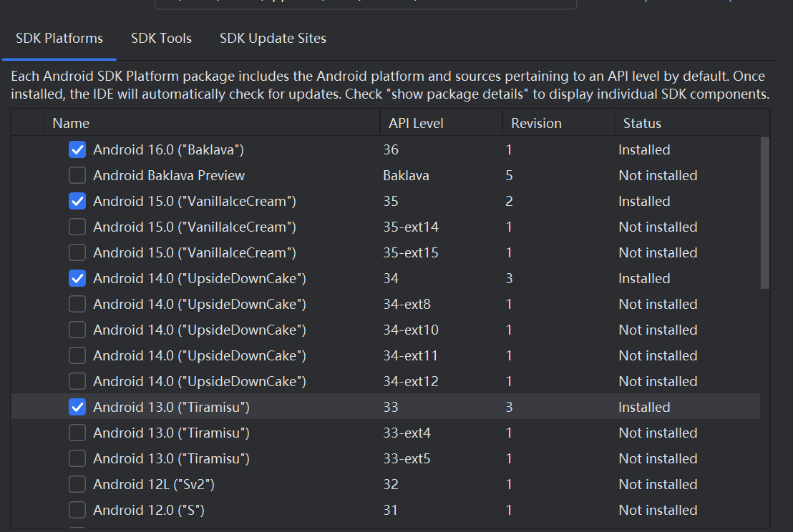Uncheck Android 14.0 API 34 checkbox
Image resolution: width=793 pixels, height=532 pixels.
(x=77, y=278)
